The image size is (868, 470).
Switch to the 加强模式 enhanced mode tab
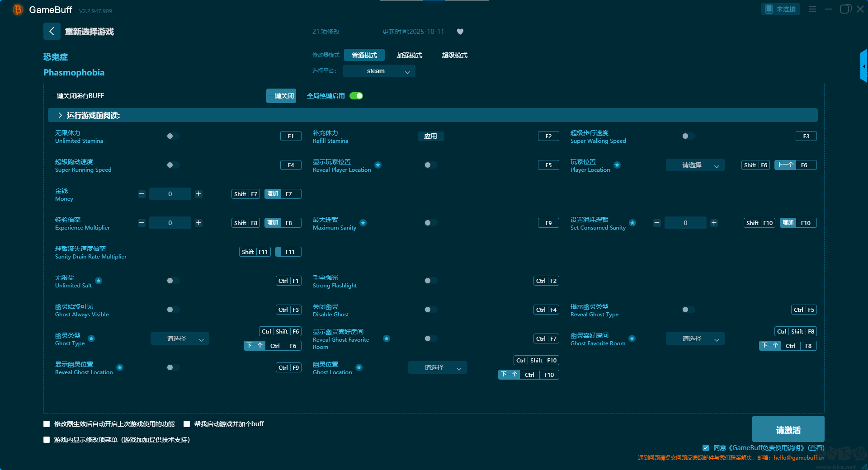coord(409,55)
